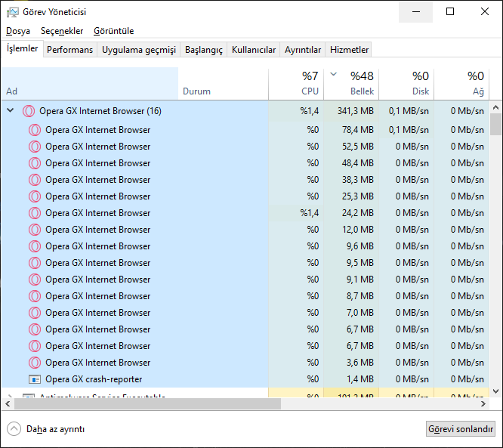Switch to the Hizmetler tab
The height and width of the screenshot is (448, 503).
coord(349,50)
